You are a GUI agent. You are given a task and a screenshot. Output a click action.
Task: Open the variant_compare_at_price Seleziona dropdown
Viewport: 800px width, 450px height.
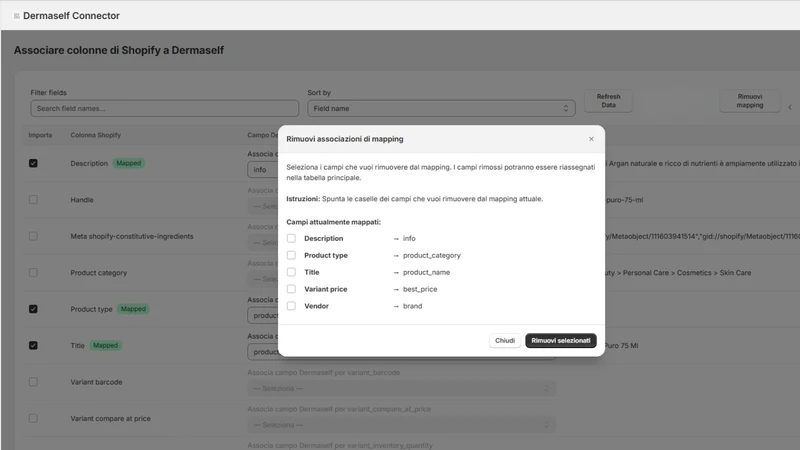pos(402,424)
